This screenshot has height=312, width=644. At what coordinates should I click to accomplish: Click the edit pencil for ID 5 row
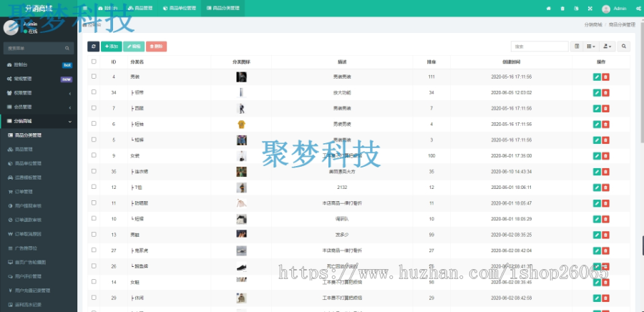point(597,140)
